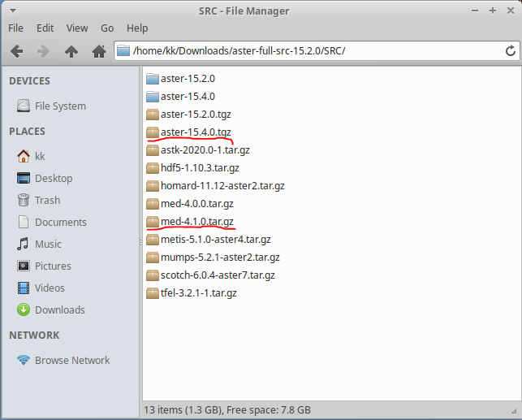The image size is (522, 420).
Task: Open the Go menu
Action: tap(107, 28)
